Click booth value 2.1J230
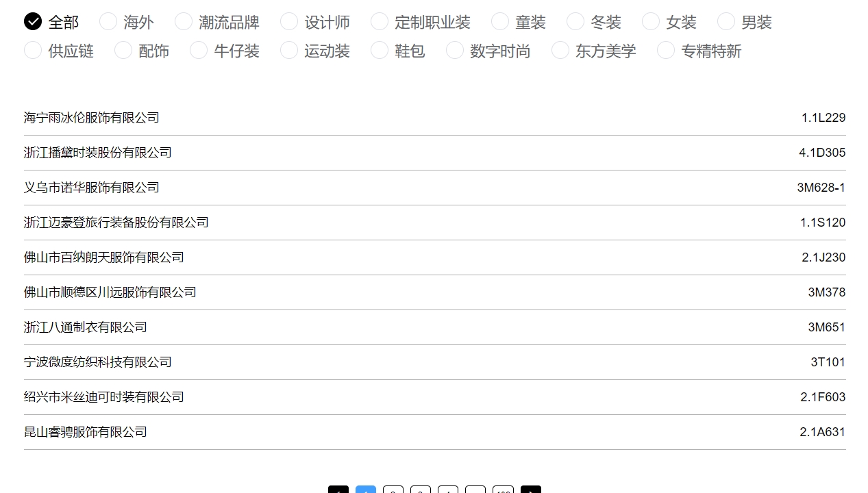The image size is (868, 493). point(823,257)
